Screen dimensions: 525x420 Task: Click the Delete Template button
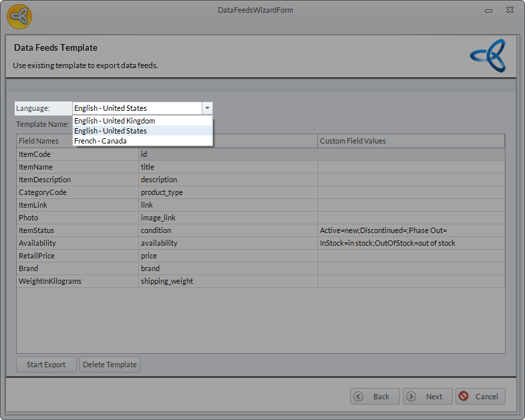[110, 365]
